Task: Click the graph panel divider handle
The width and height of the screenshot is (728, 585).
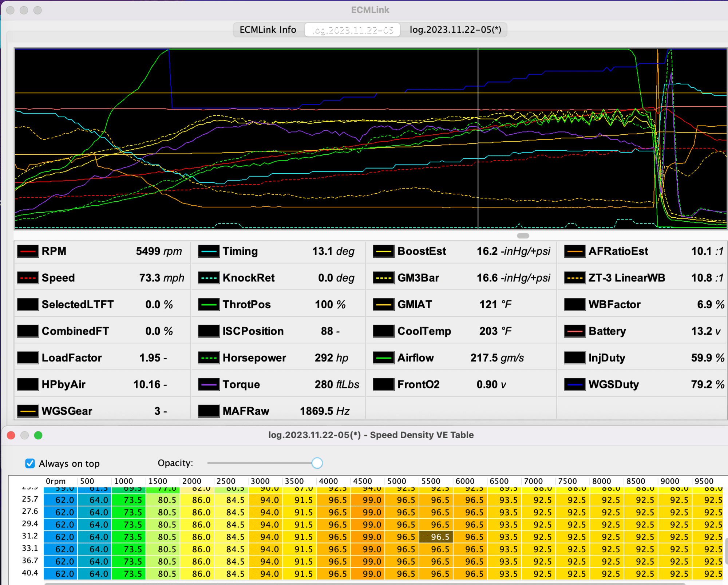Action: [x=523, y=236]
